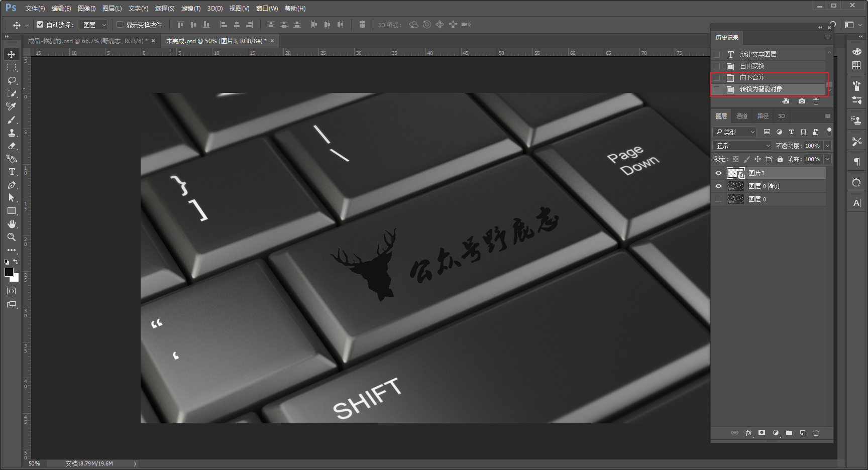This screenshot has height=470, width=868.
Task: Create new document from current state
Action: (x=786, y=101)
